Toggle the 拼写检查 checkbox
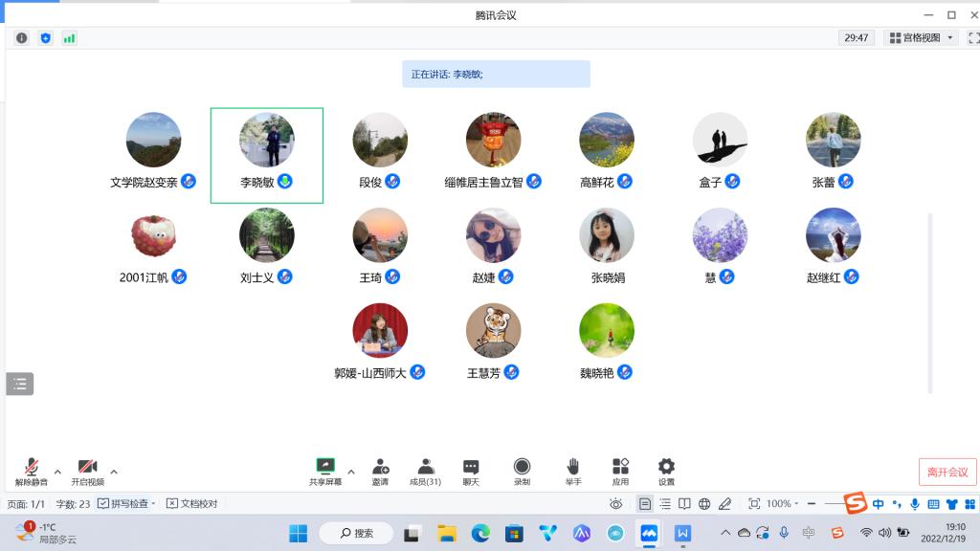 [103, 503]
